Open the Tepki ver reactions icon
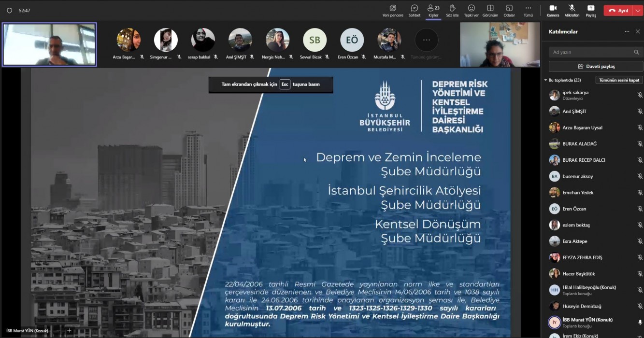This screenshot has width=644, height=338. pyautogui.click(x=471, y=8)
